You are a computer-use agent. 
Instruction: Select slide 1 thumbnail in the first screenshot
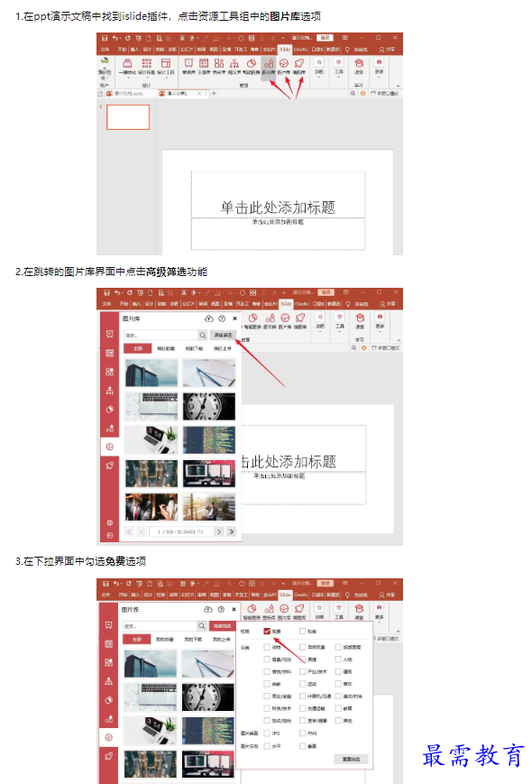click(128, 117)
